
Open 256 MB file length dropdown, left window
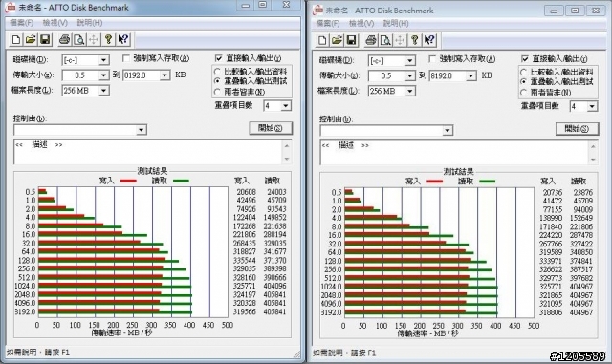click(x=103, y=91)
